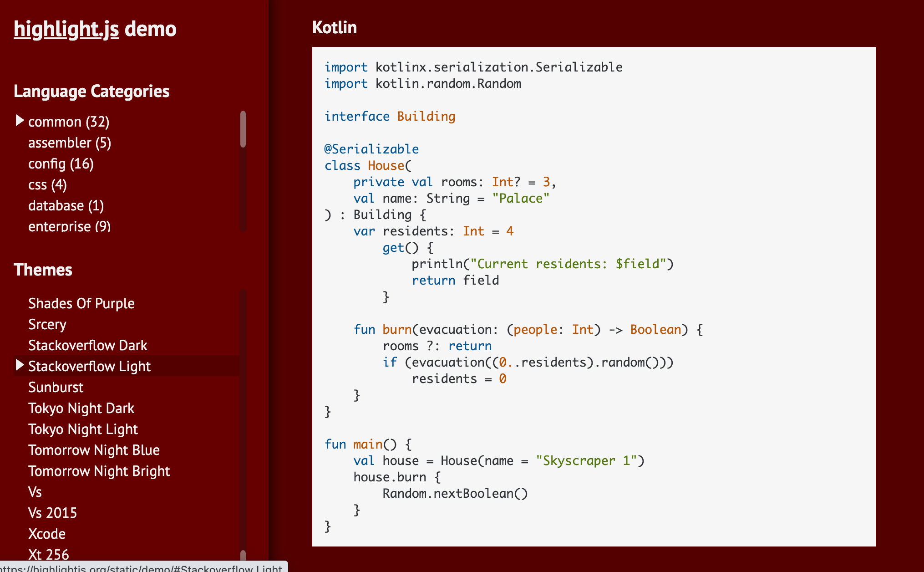Click the triangle marker beside common (32)
The height and width of the screenshot is (572, 924).
click(x=20, y=121)
